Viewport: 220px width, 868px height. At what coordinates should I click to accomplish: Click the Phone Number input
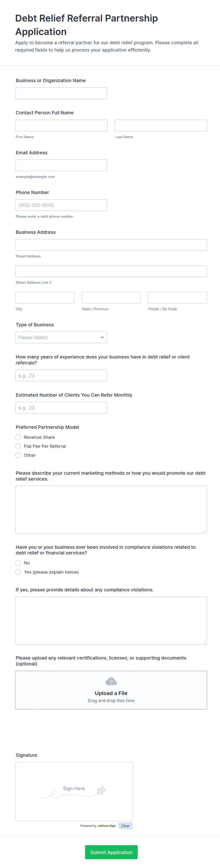(x=61, y=205)
